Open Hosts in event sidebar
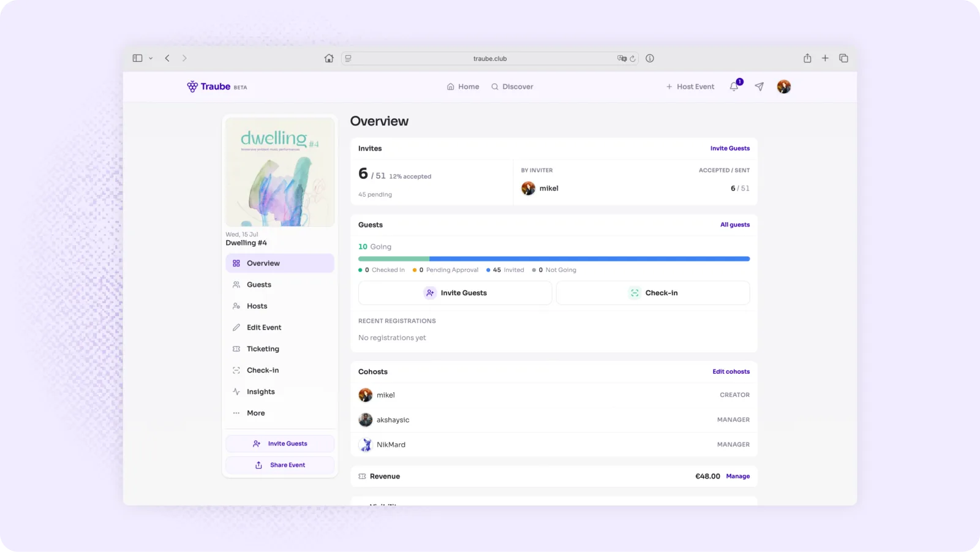Image resolution: width=980 pixels, height=552 pixels. point(280,306)
